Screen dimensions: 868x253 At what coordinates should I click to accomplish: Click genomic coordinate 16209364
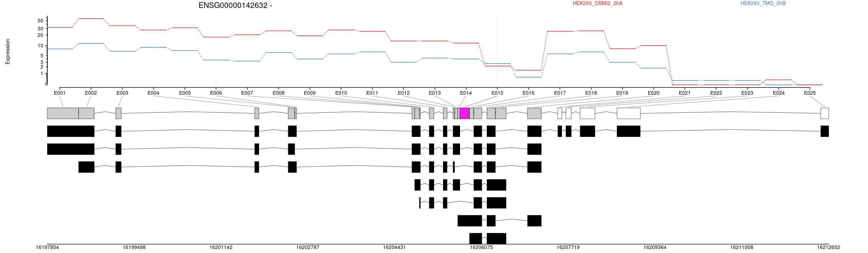click(x=655, y=248)
